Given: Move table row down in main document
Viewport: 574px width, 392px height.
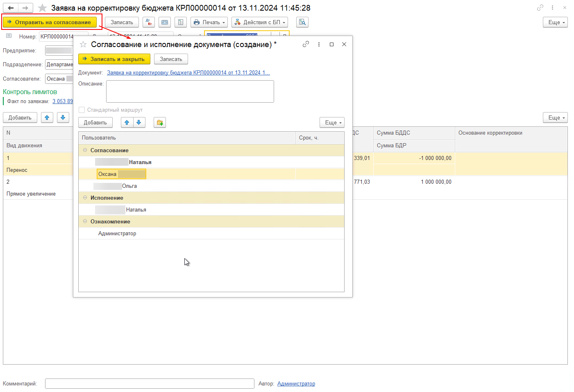Looking at the screenshot, I should [x=63, y=117].
